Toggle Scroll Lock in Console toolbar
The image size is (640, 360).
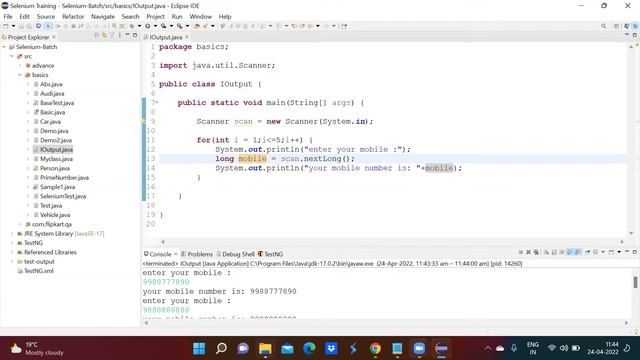point(554,252)
